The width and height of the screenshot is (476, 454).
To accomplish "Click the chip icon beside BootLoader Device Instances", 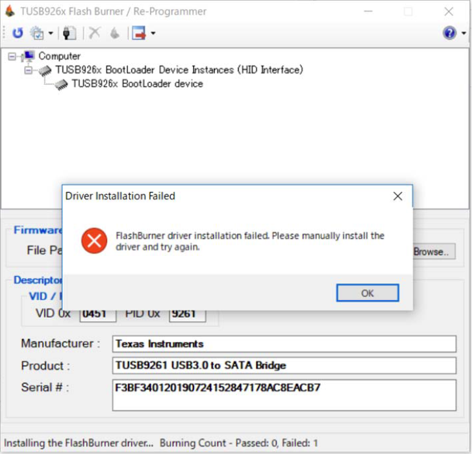I will (45, 70).
